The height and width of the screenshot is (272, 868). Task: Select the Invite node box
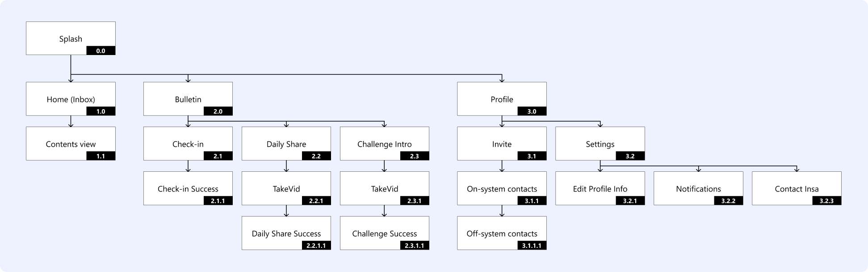[x=502, y=144]
